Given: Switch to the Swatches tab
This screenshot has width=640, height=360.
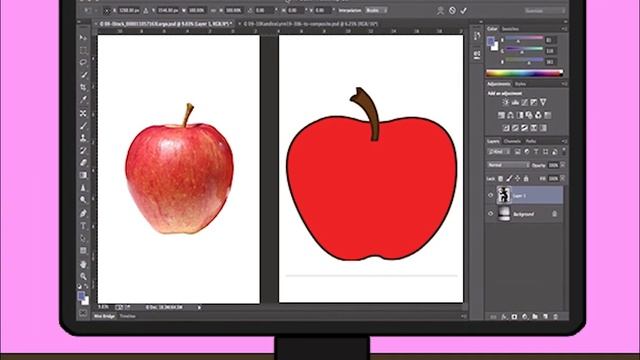Looking at the screenshot, I should tap(510, 29).
